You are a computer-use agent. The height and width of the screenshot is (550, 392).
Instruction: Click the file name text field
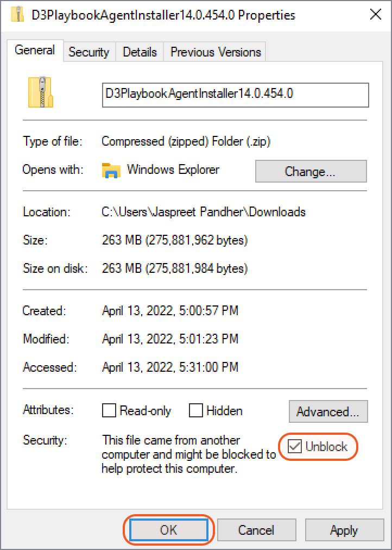point(235,94)
